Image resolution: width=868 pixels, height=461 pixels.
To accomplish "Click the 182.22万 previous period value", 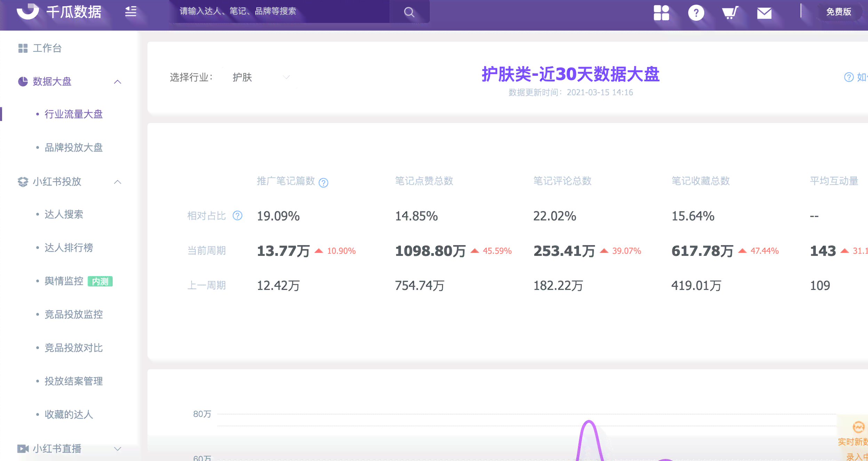I will tap(558, 285).
